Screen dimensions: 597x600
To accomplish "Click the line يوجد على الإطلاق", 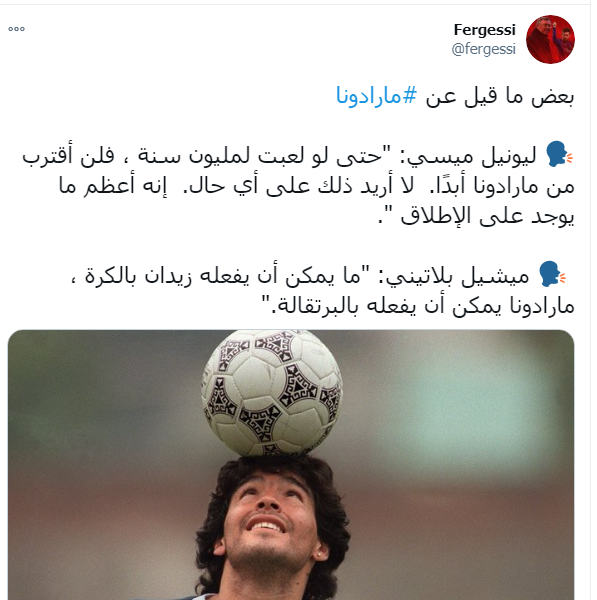I will [487, 217].
